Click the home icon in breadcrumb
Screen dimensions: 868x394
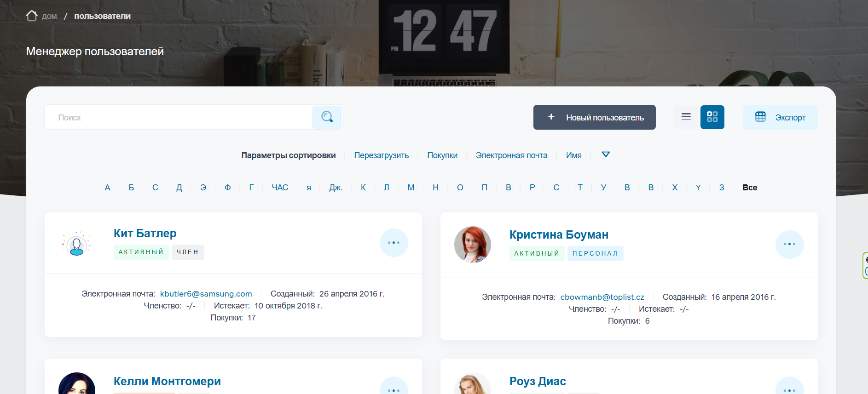[x=32, y=16]
